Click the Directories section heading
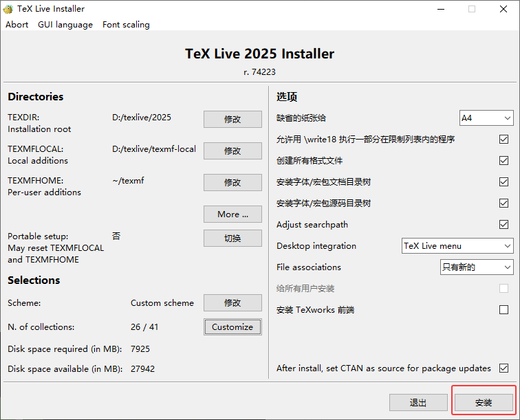The height and width of the screenshot is (420, 520). 36,96
